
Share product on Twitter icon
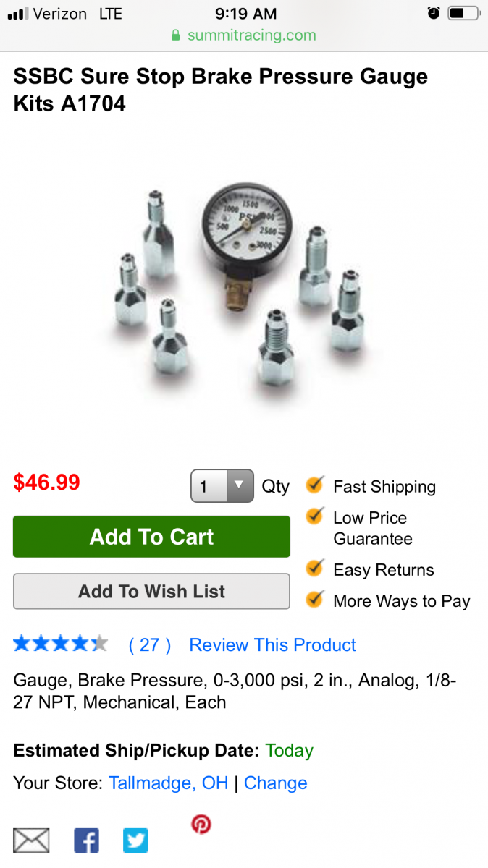click(x=135, y=841)
